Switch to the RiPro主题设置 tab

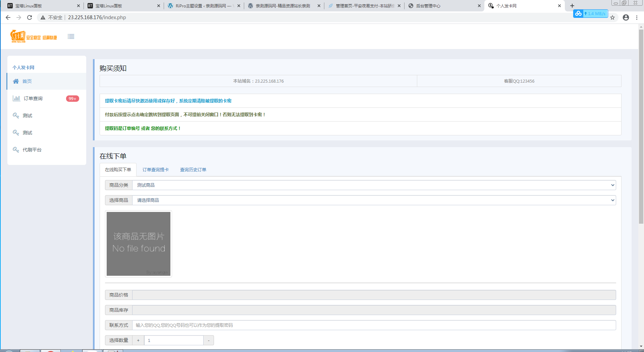204,6
